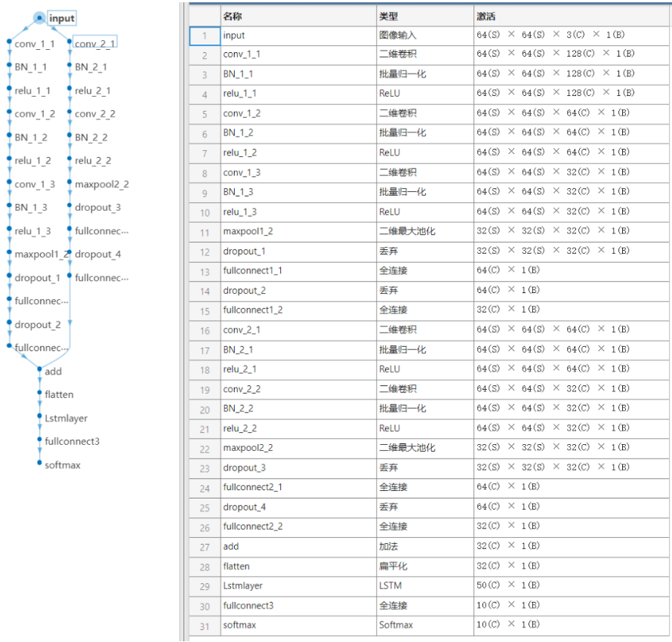672x642 pixels.
Task: Select the flatten node in the graph
Action: click(x=59, y=395)
